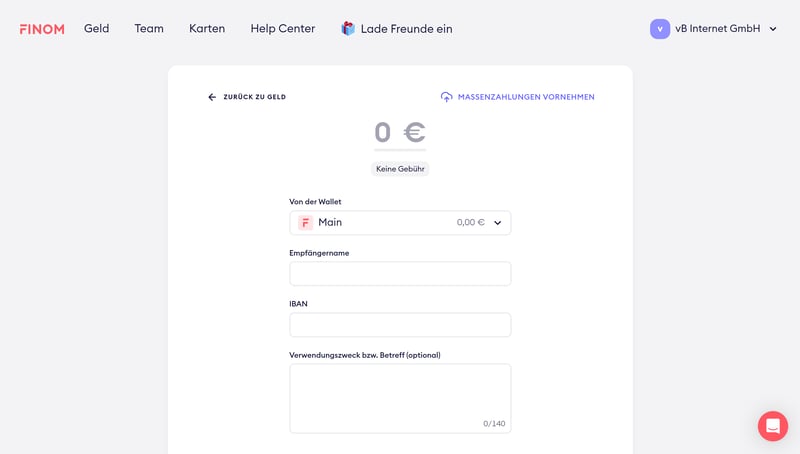800x454 pixels.
Task: Click the wallet selector chevron arrow
Action: (497, 223)
